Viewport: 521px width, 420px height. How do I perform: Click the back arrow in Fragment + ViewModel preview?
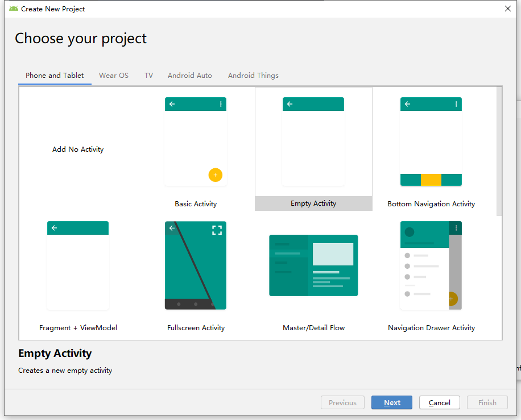(x=55, y=228)
